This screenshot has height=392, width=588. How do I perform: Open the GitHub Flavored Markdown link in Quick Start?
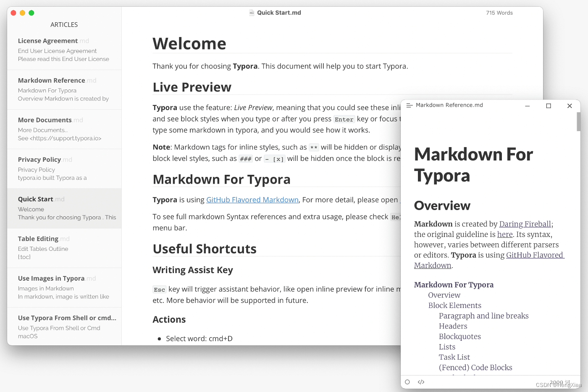pos(252,200)
